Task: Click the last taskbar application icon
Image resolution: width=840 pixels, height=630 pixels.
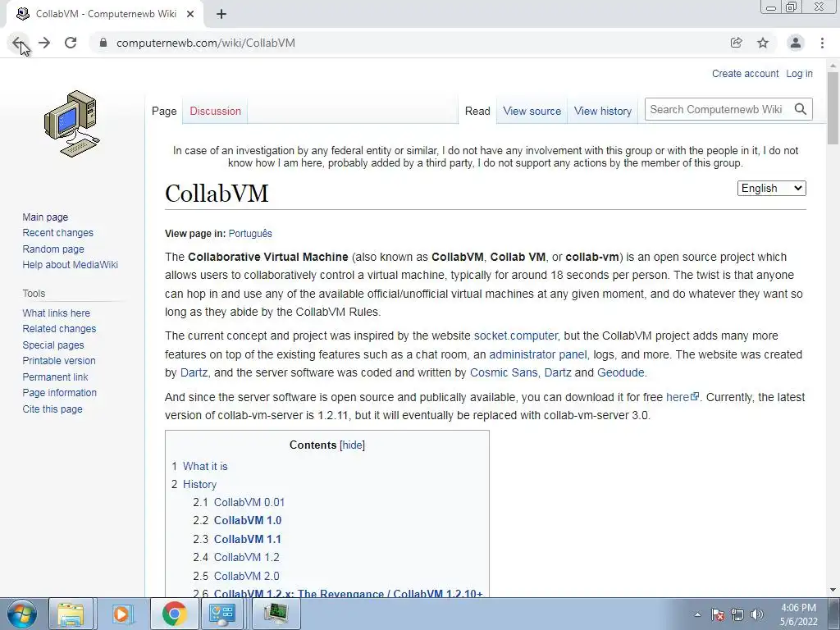Action: [x=276, y=614]
